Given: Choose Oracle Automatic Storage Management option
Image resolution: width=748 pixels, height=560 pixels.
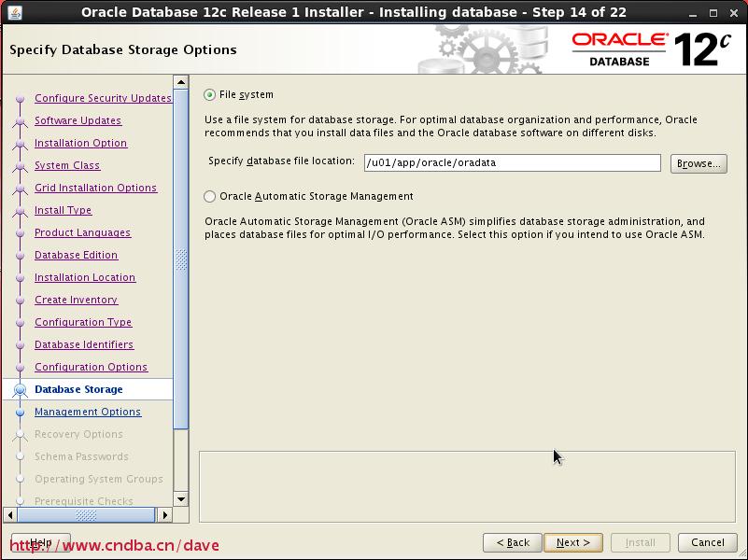Looking at the screenshot, I should click(209, 196).
